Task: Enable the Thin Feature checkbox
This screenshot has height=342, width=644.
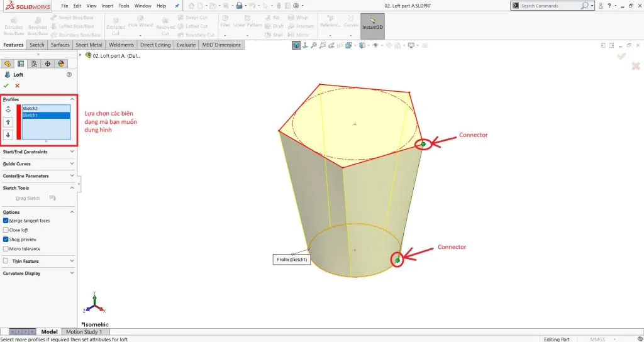Action: click(x=6, y=261)
